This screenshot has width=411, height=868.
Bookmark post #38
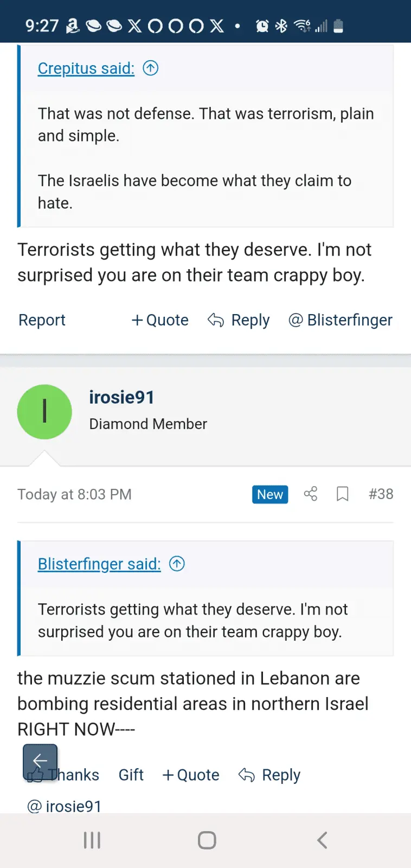coord(342,494)
